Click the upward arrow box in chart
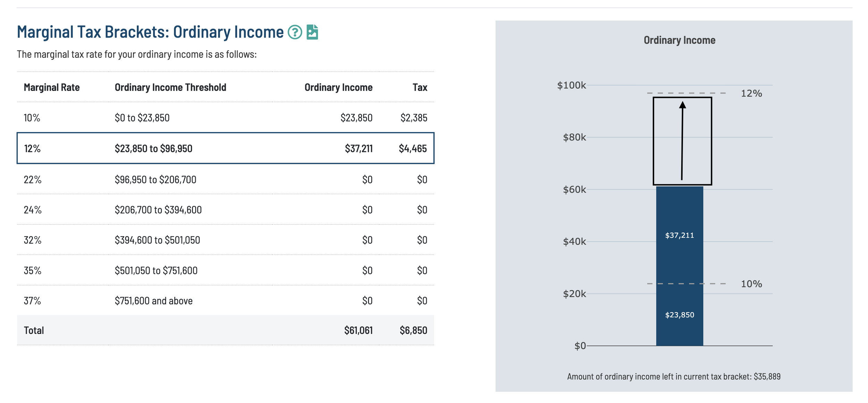The height and width of the screenshot is (403, 868). coord(682,141)
